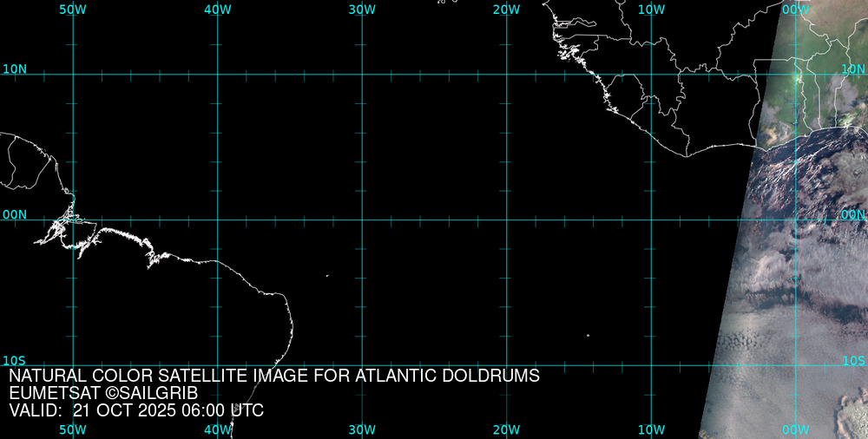This screenshot has width=868, height=439.
Task: Click the grid intersection of 20W and 10N
Action: click(506, 75)
